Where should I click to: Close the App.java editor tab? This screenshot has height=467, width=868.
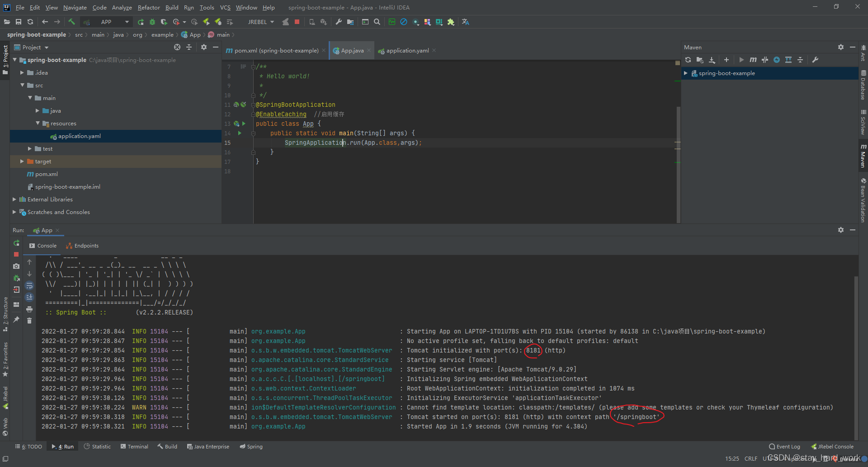tap(369, 50)
